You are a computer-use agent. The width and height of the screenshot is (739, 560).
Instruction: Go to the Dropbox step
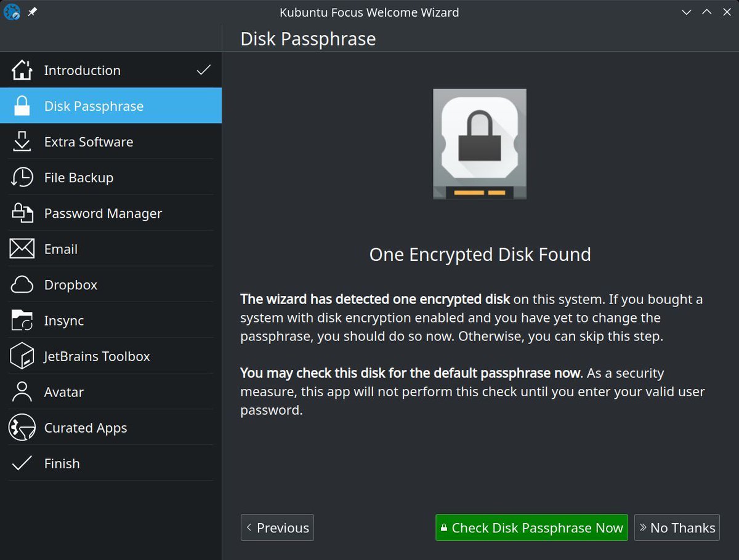(x=111, y=284)
